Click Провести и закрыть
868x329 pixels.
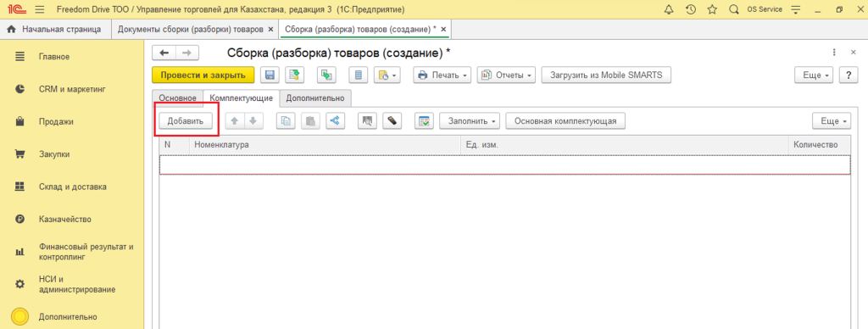tap(203, 75)
